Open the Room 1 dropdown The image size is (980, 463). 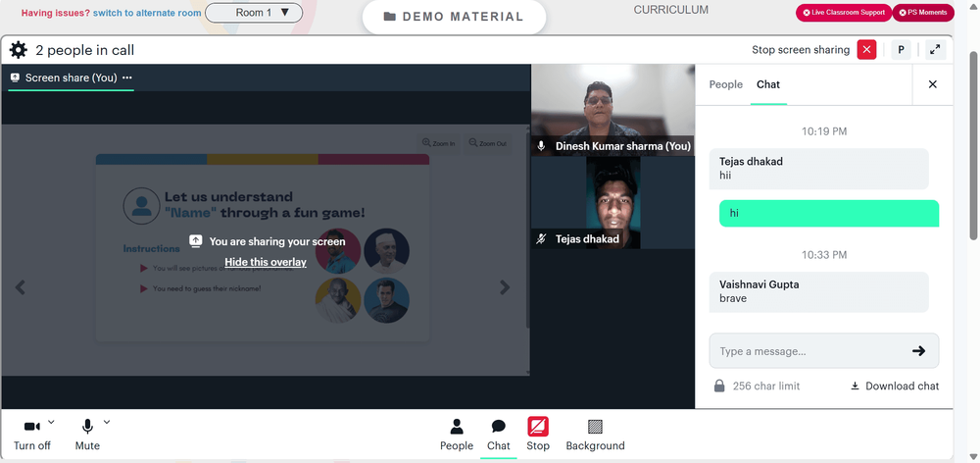[254, 13]
